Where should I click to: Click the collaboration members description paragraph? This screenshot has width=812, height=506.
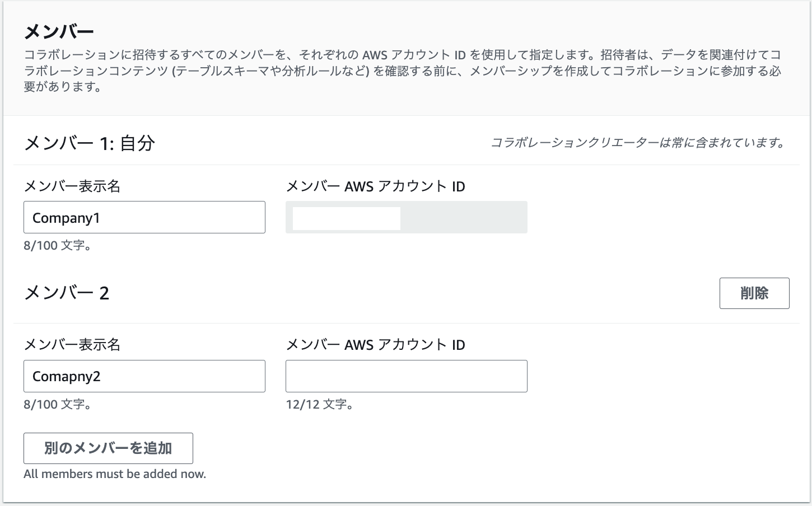(x=402, y=71)
